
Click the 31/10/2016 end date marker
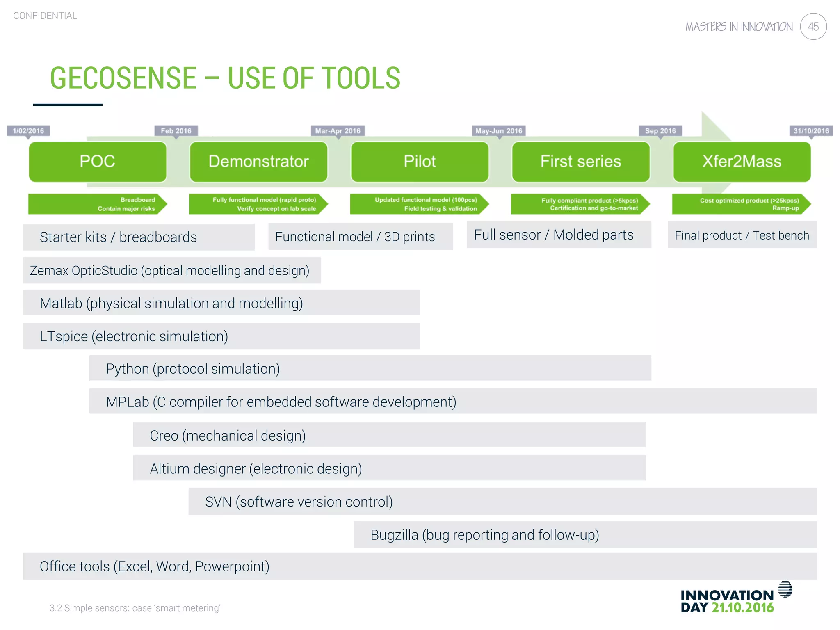coord(811,131)
